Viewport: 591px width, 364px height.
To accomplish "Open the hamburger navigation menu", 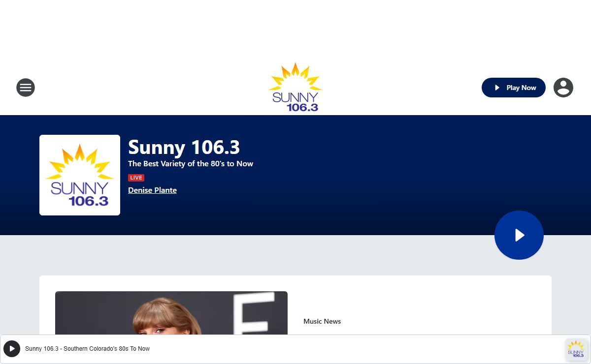I will [x=26, y=88].
